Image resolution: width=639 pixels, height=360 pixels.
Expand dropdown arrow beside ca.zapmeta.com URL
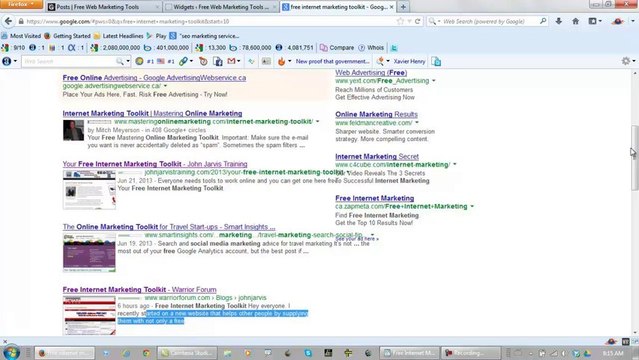(x=472, y=206)
